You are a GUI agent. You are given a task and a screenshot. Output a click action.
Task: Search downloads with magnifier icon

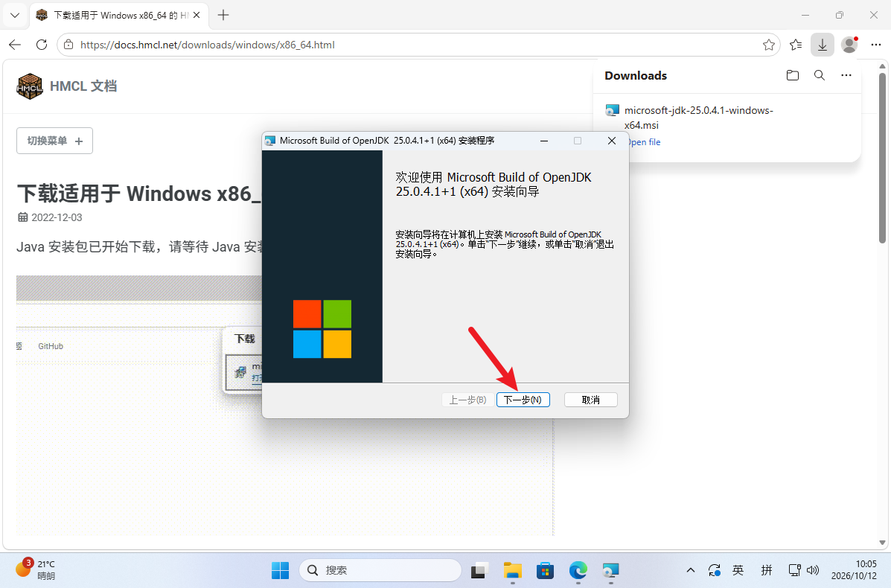click(820, 76)
